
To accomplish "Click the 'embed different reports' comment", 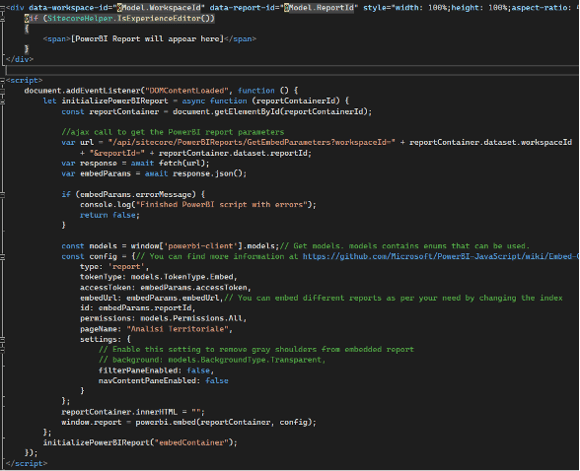I will pyautogui.click(x=393, y=298).
